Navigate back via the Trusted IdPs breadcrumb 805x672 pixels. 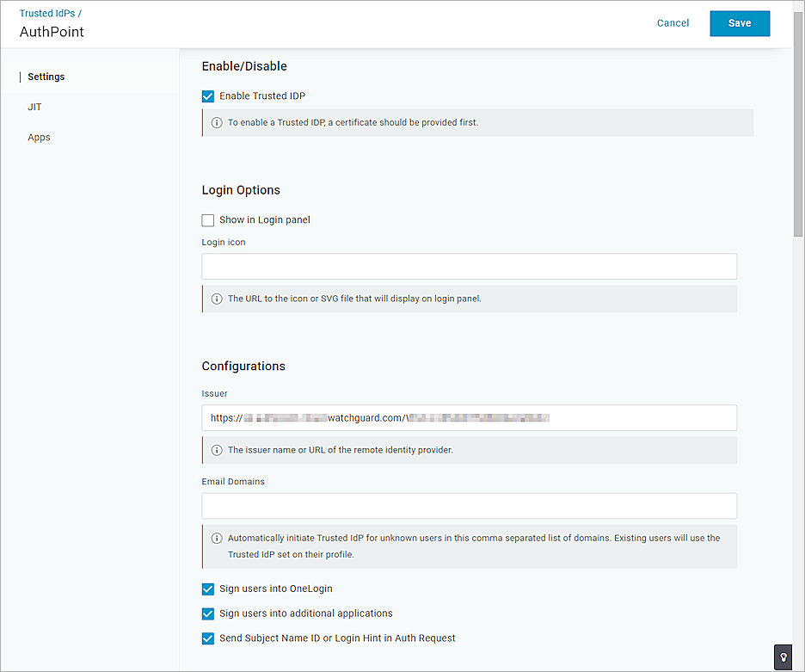click(46, 13)
